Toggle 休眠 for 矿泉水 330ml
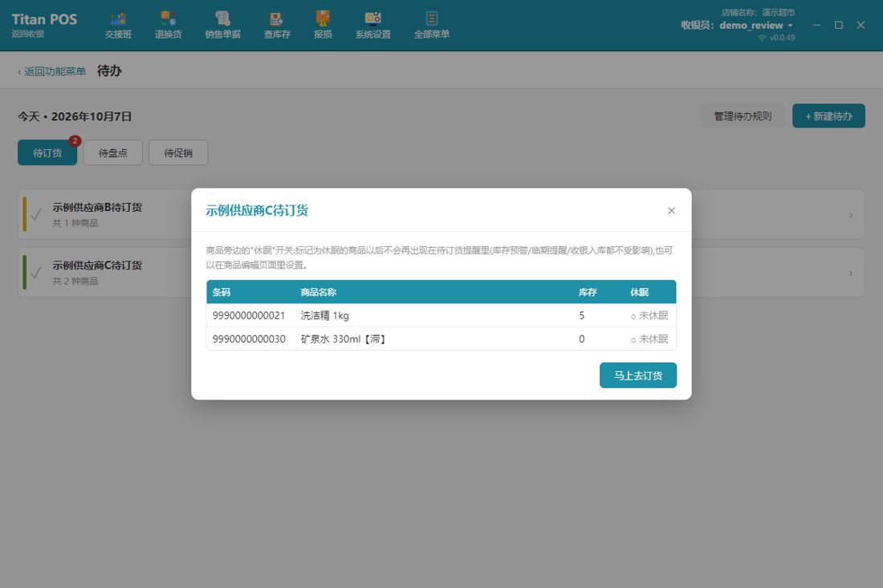883x588 pixels. 649,339
